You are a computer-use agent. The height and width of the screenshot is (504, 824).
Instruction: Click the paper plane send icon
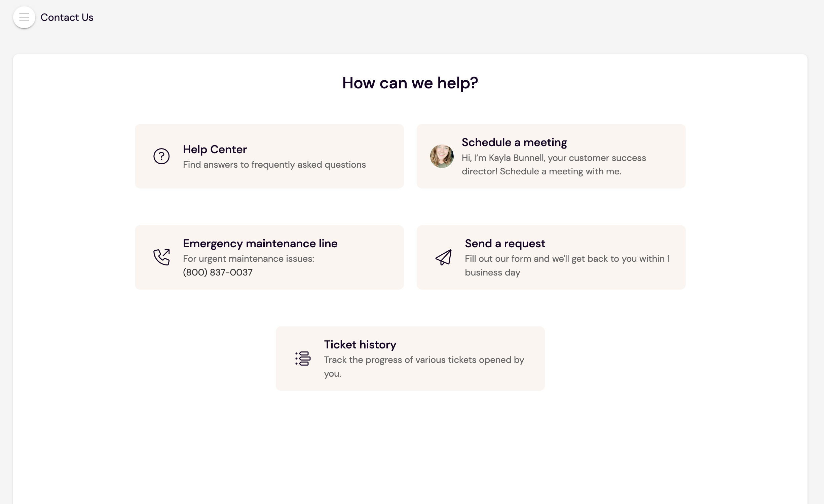[x=443, y=257]
